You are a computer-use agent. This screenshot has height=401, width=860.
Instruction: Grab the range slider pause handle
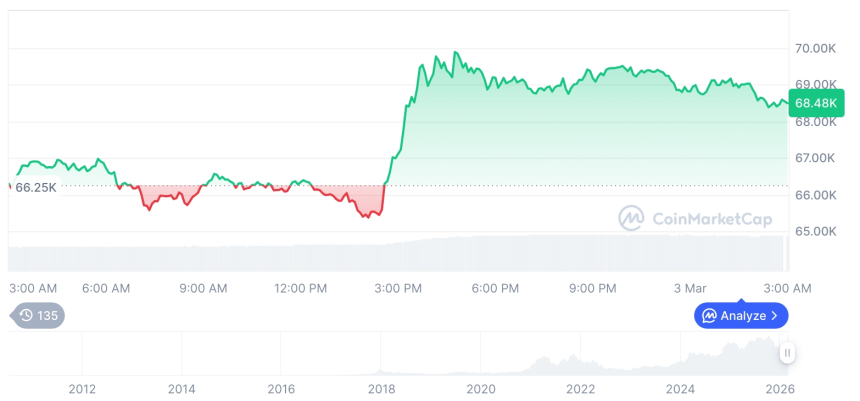787,353
